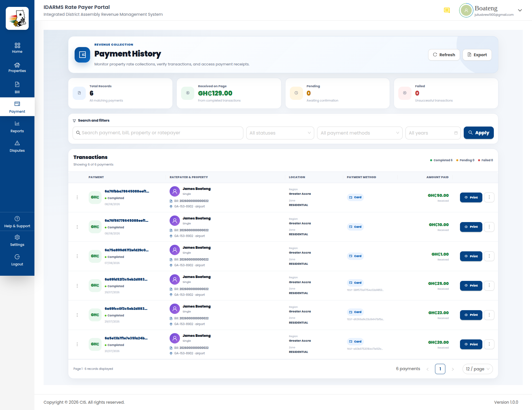This screenshot has width=532, height=410.
Task: Print the GH₵50.00 payment receipt
Action: tap(471, 197)
